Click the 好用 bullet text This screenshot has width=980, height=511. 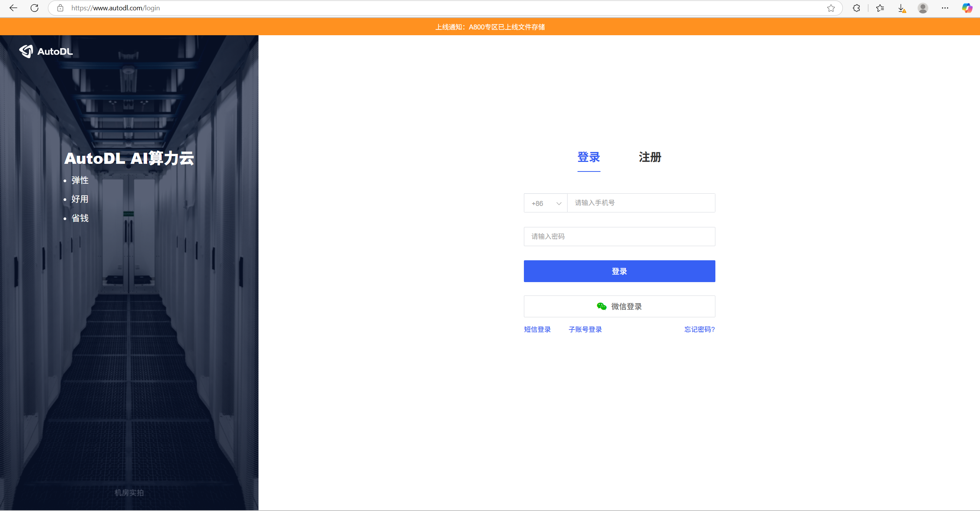[x=80, y=199]
